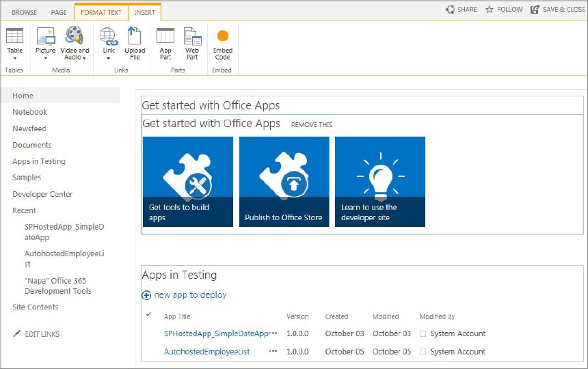Go to Home in the left navigation
The height and width of the screenshot is (369, 588).
click(x=23, y=96)
